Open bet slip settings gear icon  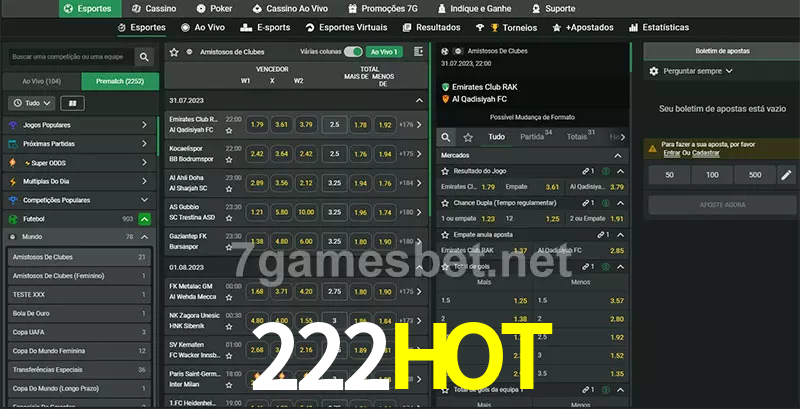point(654,71)
